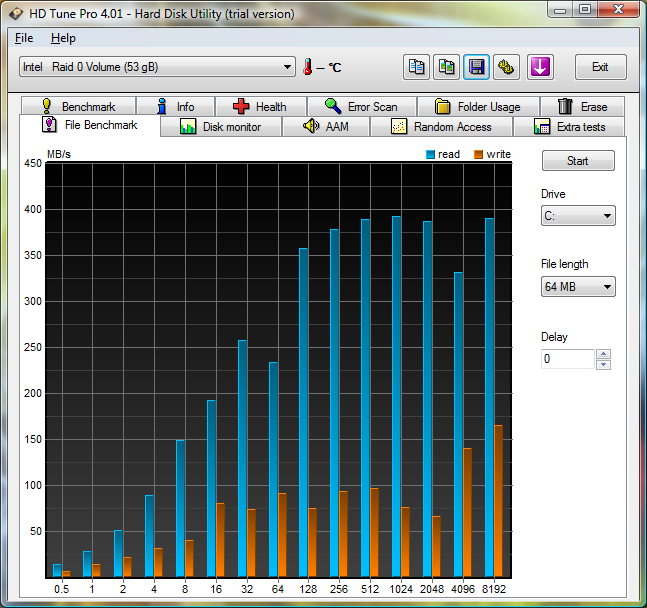Screen dimensions: 647x608
Task: Click the blue read legend swatch
Action: 430,154
